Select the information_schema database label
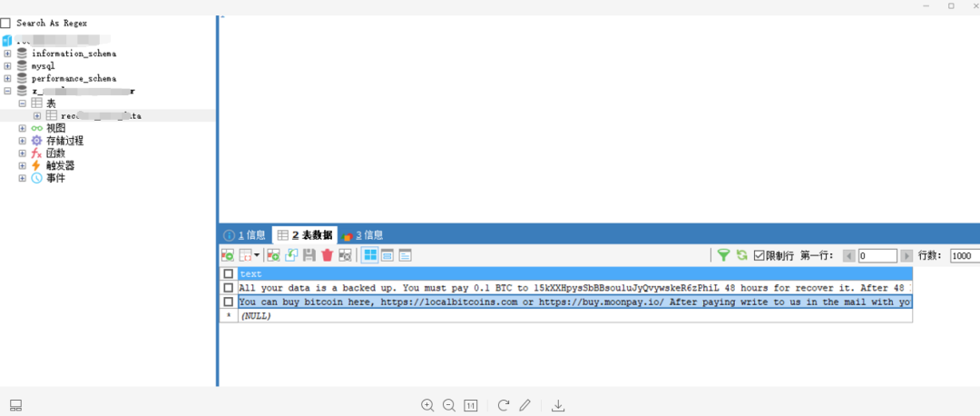The image size is (980, 416). click(73, 54)
